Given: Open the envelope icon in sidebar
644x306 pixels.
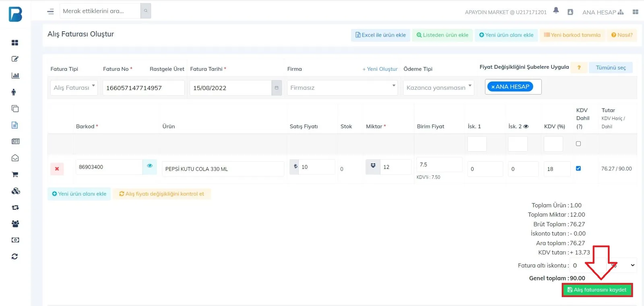Looking at the screenshot, I should pos(15,158).
